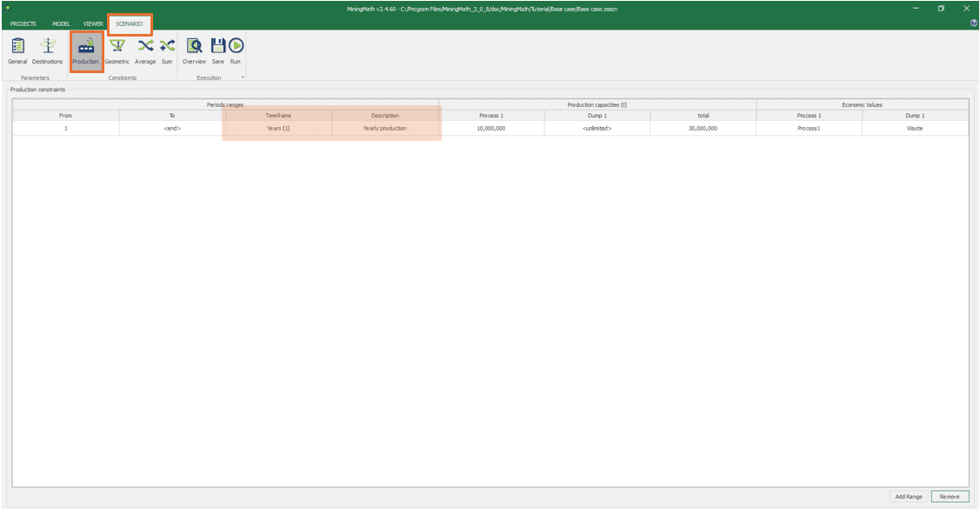Open Average constraints
980x509 pixels.
click(x=145, y=51)
